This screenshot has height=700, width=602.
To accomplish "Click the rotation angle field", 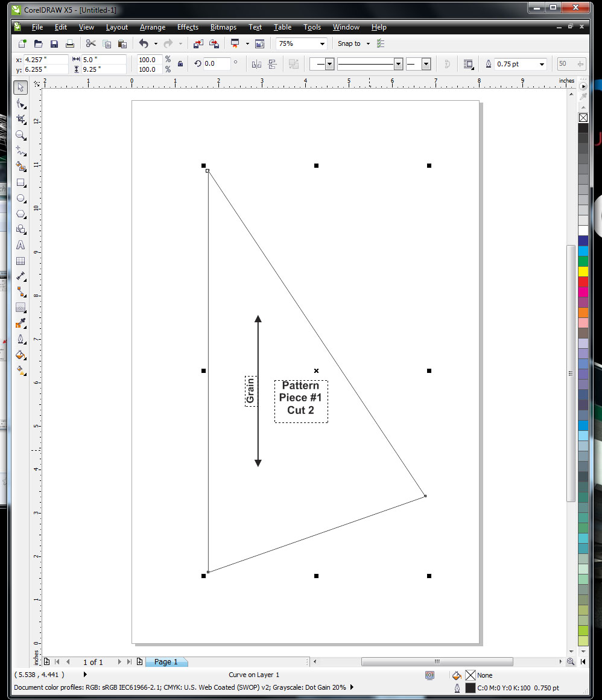I will [217, 64].
